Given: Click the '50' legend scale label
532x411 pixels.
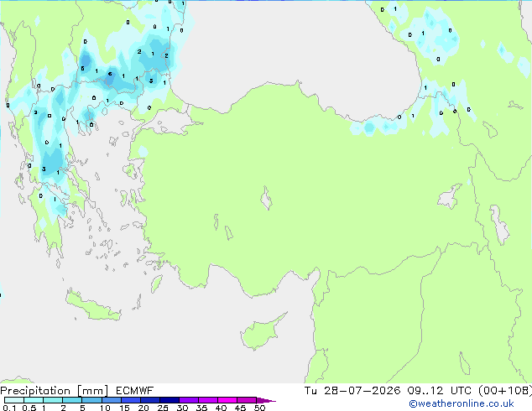Looking at the screenshot, I should [x=259, y=408].
